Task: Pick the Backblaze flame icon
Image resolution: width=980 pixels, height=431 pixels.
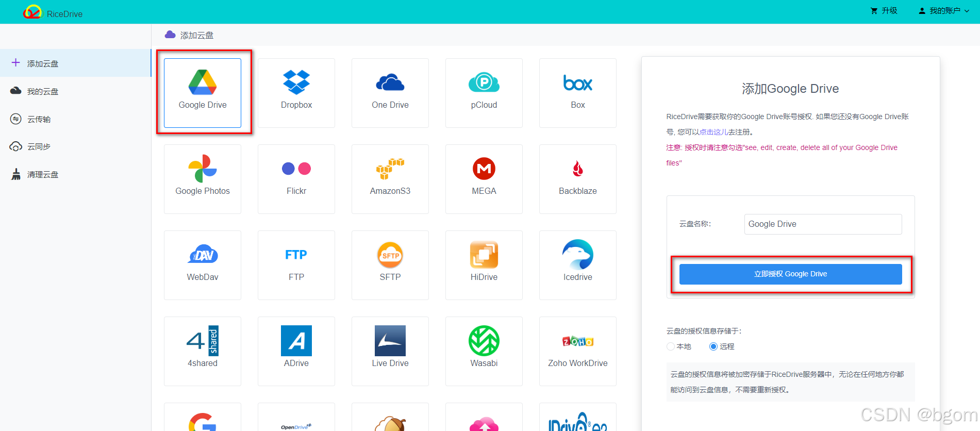Action: coord(578,169)
